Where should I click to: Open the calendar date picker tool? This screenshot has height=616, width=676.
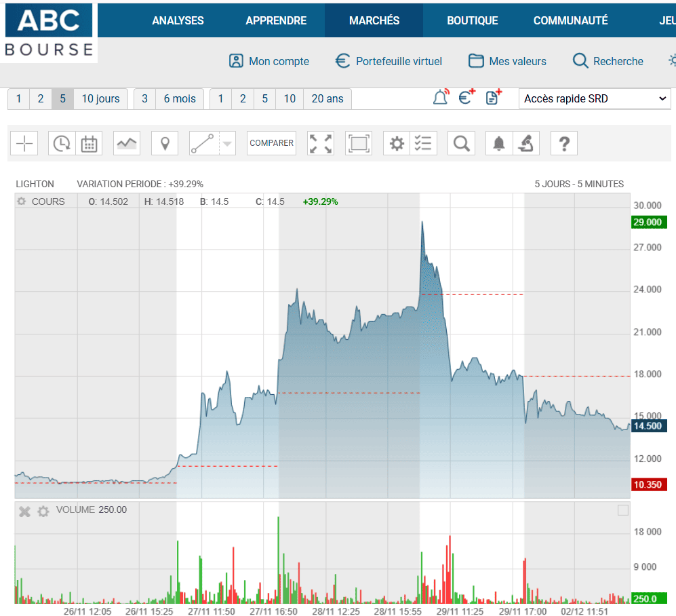pyautogui.click(x=89, y=143)
